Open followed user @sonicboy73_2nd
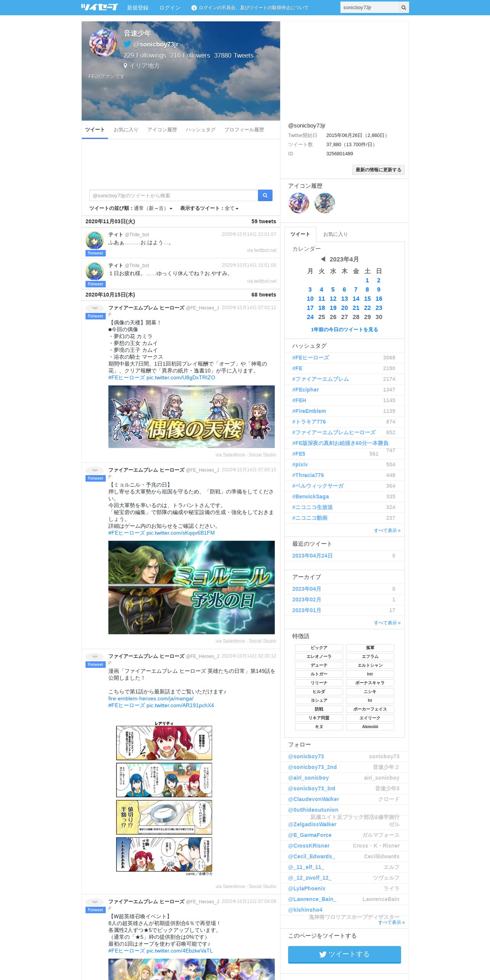 click(313, 767)
